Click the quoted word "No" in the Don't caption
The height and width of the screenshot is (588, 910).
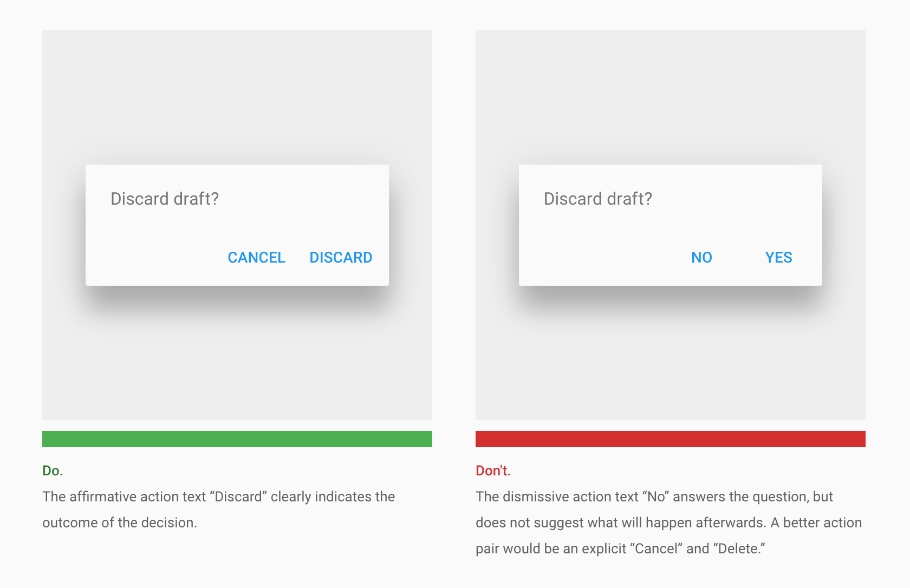[x=656, y=496]
